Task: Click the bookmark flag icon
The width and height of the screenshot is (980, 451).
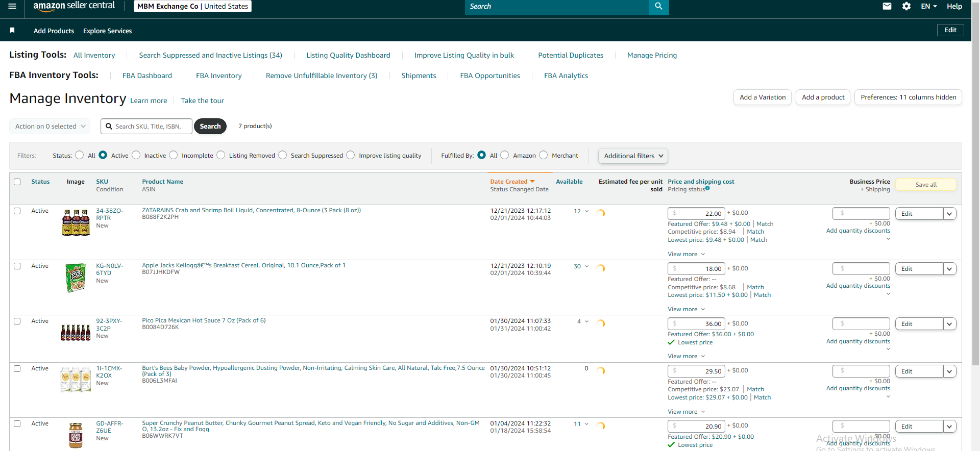Action: coord(12,31)
